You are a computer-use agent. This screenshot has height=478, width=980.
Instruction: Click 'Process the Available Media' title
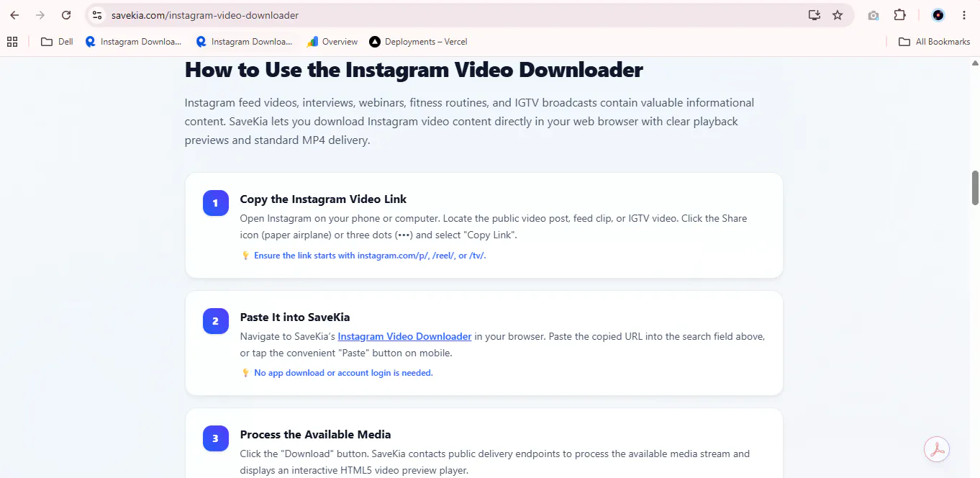point(315,435)
